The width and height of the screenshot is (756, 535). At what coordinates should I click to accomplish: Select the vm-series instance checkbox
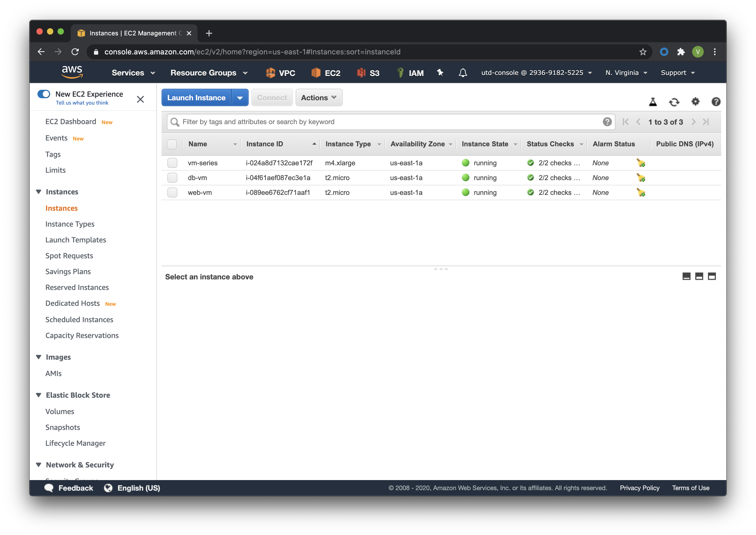tap(172, 163)
